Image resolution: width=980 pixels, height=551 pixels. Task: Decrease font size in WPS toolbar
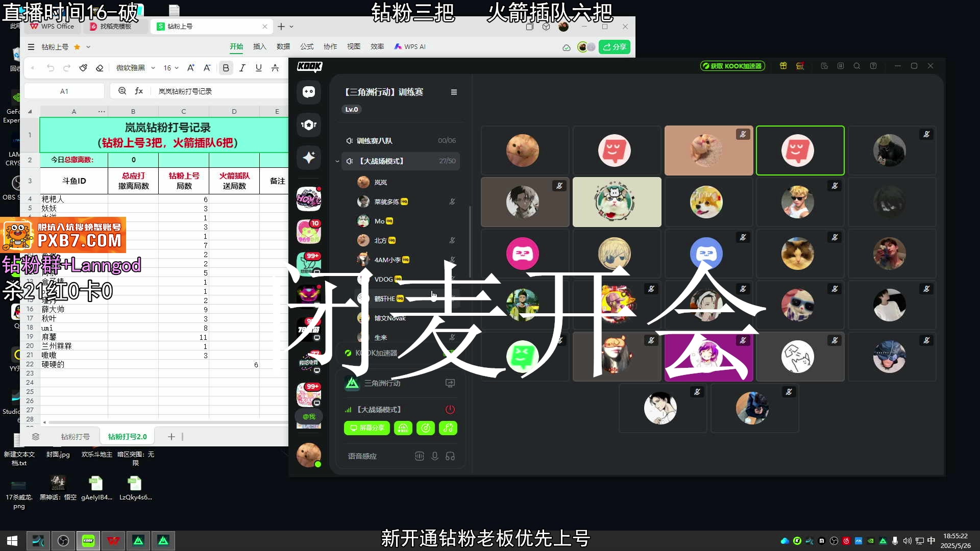pos(207,68)
